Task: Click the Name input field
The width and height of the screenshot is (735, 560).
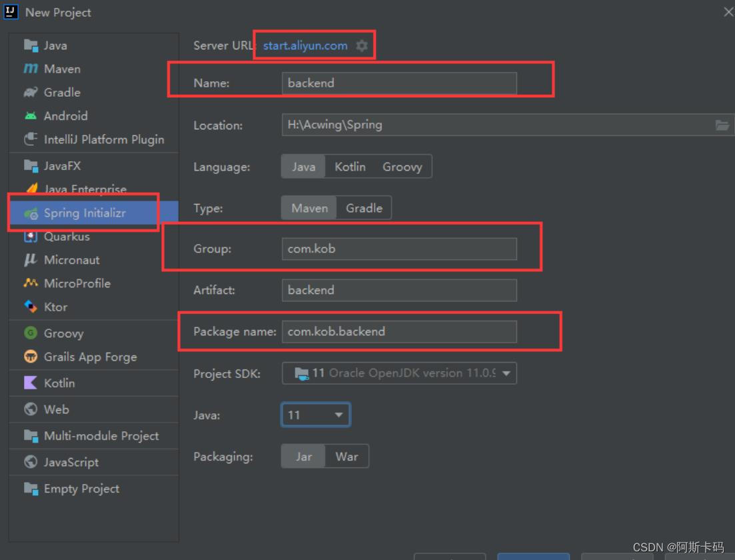Action: pyautogui.click(x=399, y=83)
